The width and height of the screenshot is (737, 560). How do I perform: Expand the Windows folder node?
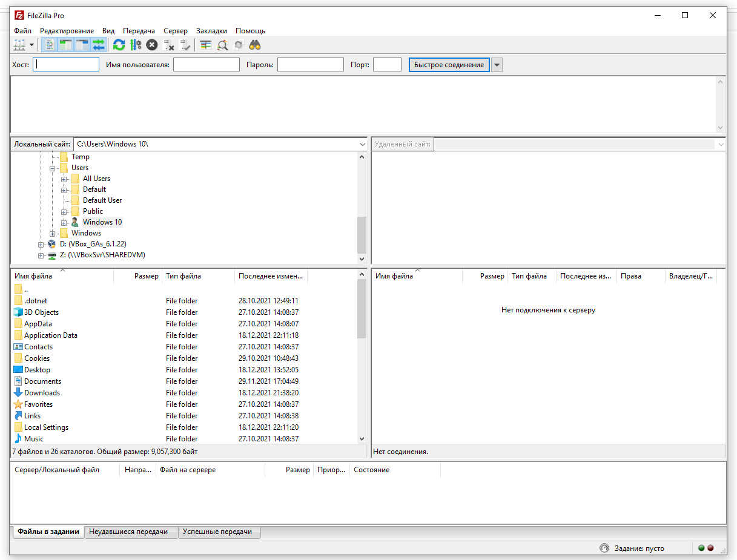point(53,233)
